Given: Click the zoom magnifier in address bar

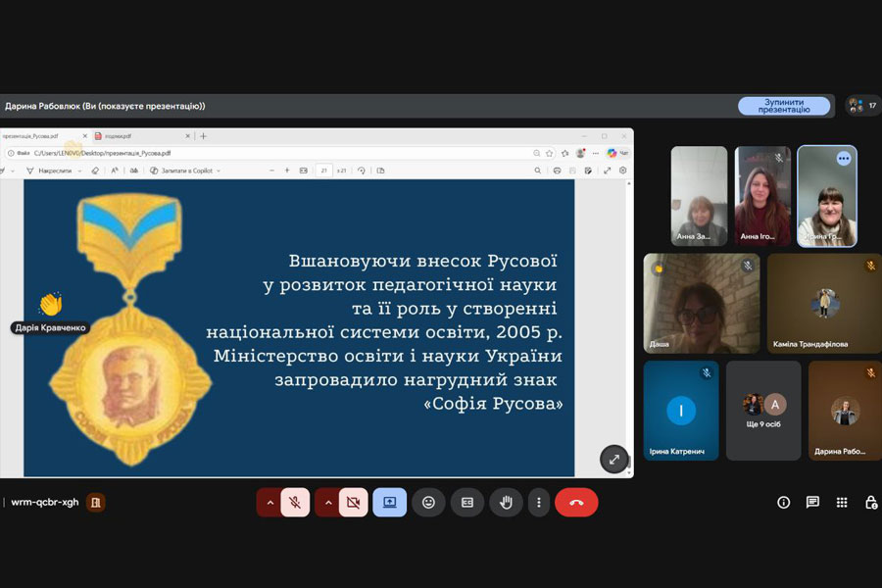Looking at the screenshot, I should [537, 153].
